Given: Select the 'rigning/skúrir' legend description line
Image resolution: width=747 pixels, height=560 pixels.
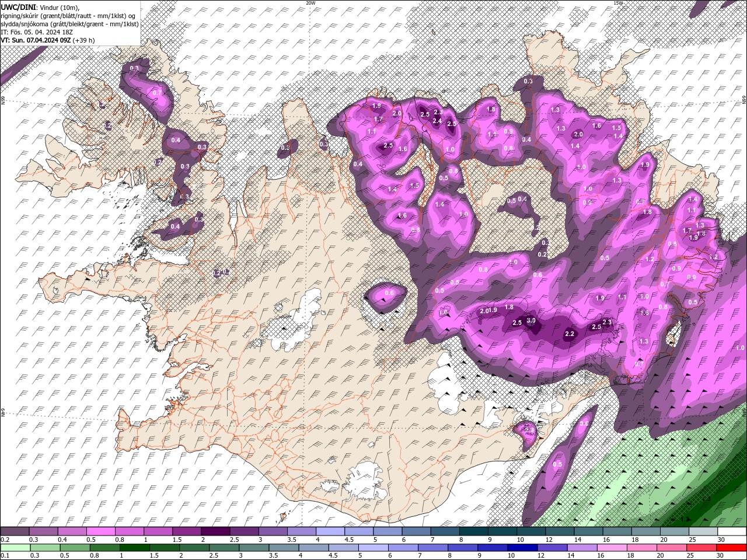Looking at the screenshot, I should pos(68,15).
